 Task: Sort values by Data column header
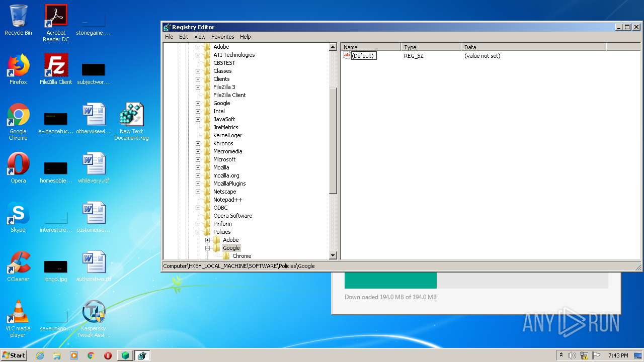click(x=534, y=47)
